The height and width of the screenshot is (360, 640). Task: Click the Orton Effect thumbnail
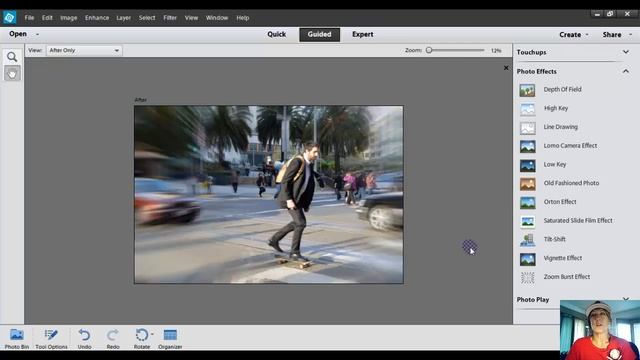[x=527, y=202]
